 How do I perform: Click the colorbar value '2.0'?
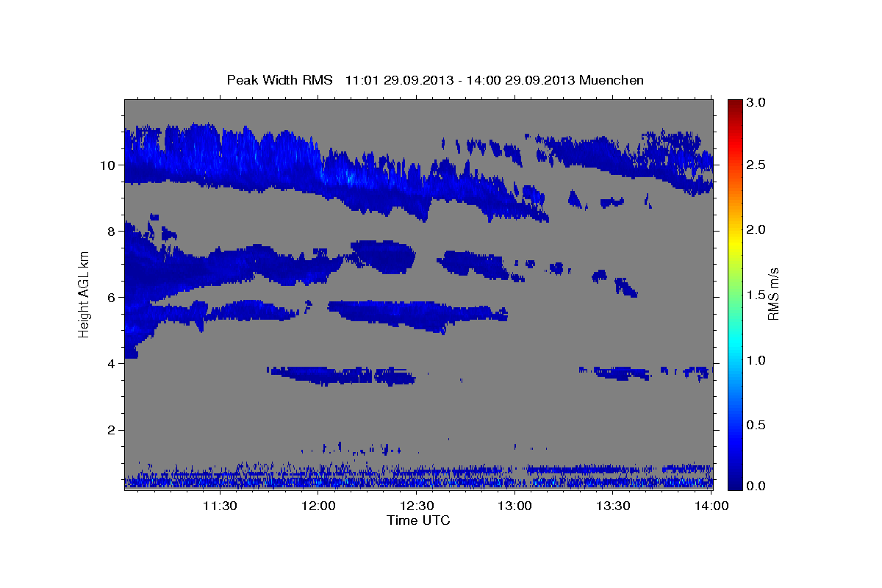757,230
